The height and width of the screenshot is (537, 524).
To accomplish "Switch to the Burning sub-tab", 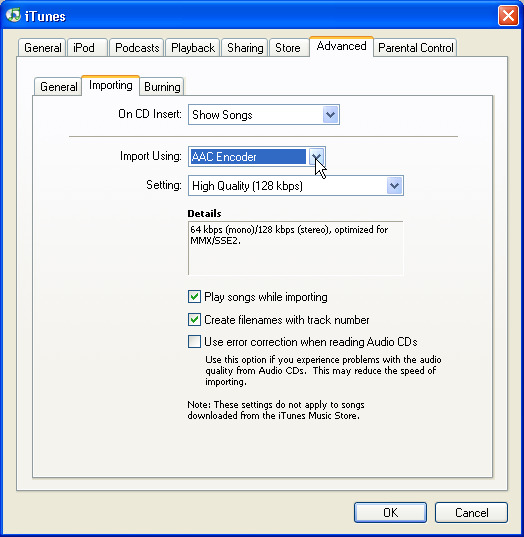I will pos(162,87).
